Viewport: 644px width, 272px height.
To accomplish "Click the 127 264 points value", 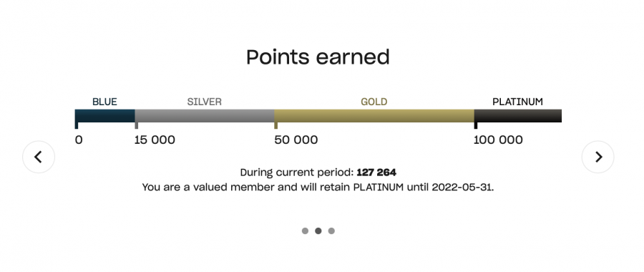I will tap(376, 173).
